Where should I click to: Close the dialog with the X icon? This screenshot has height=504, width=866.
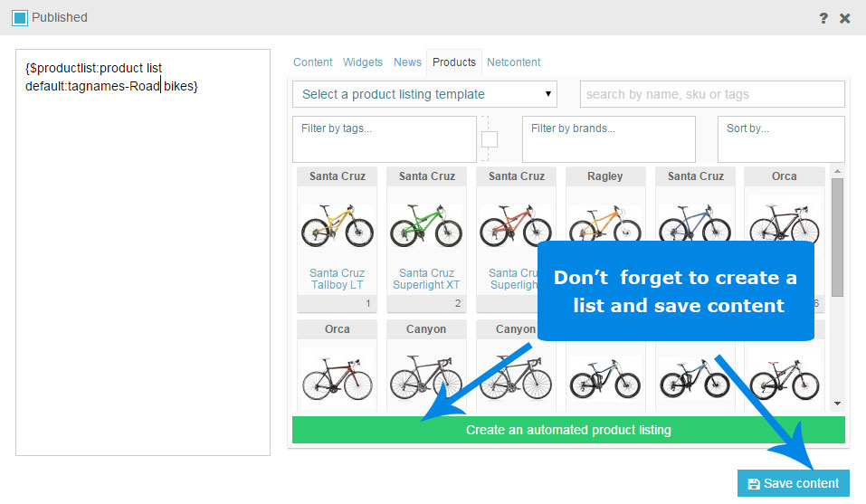tap(844, 18)
